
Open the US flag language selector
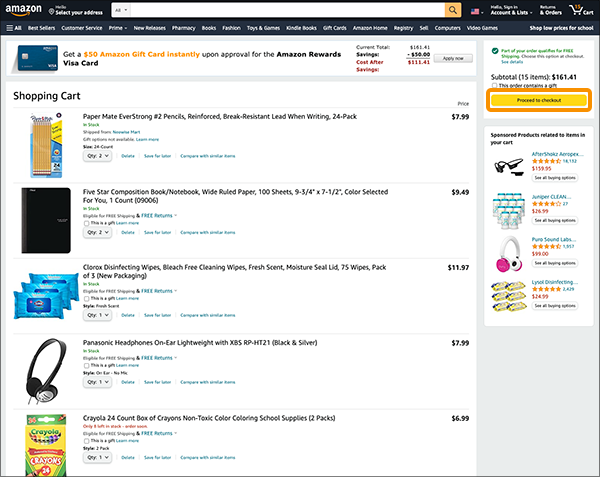tap(476, 11)
